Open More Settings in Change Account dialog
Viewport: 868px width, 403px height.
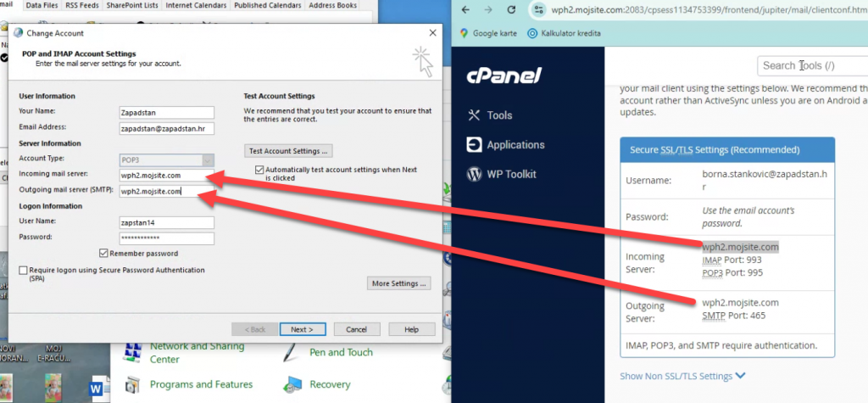[x=398, y=283]
